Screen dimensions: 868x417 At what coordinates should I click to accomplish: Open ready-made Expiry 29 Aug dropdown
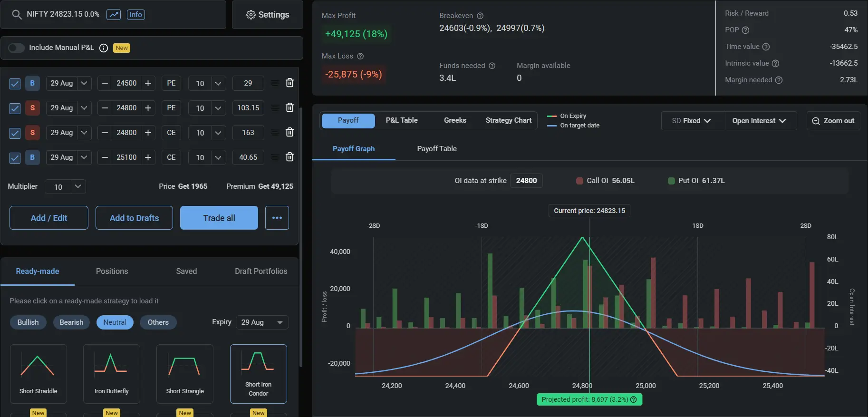pos(262,322)
